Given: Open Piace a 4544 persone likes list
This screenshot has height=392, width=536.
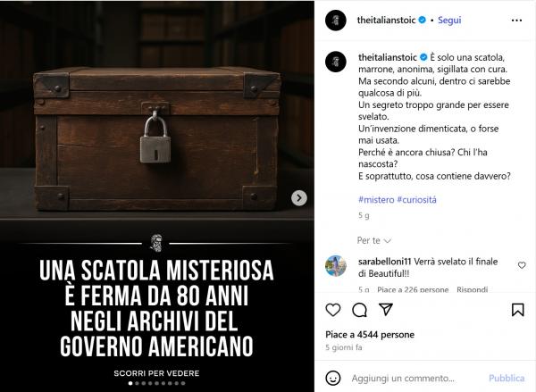Looking at the screenshot, I should [x=370, y=335].
